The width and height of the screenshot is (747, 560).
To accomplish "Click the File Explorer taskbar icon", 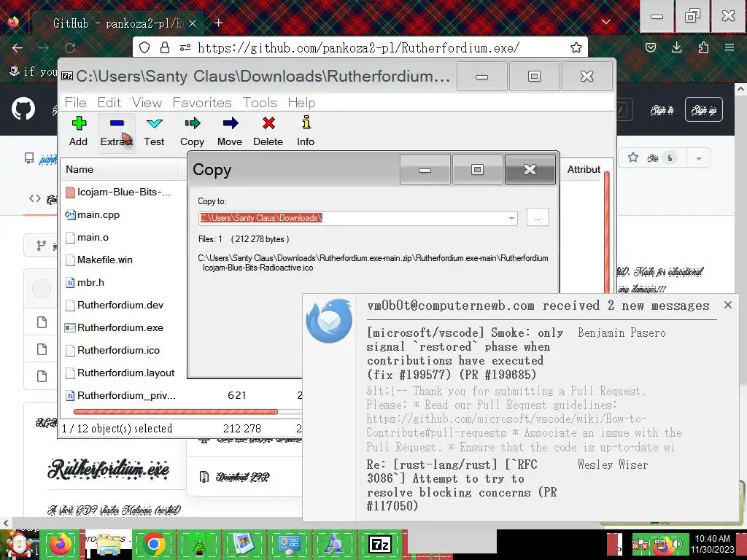I will [108, 545].
